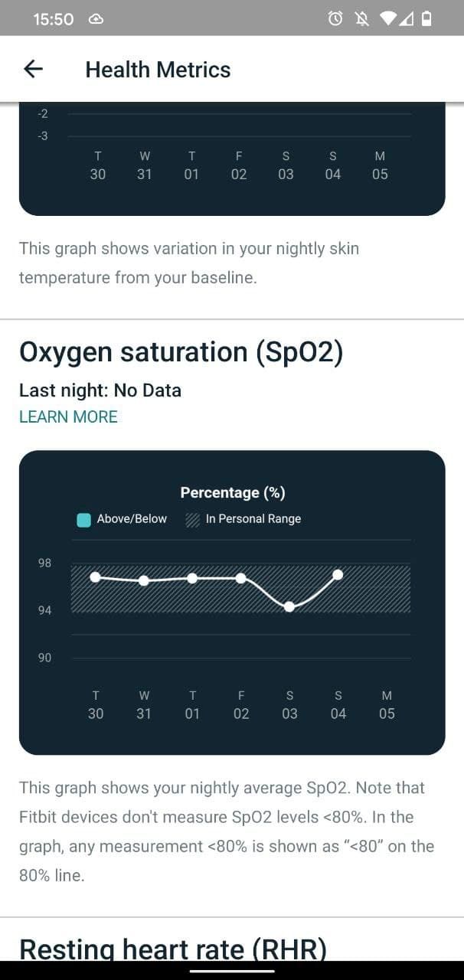The image size is (464, 980).
Task: Tap the Health Metrics page title
Action: 158,70
